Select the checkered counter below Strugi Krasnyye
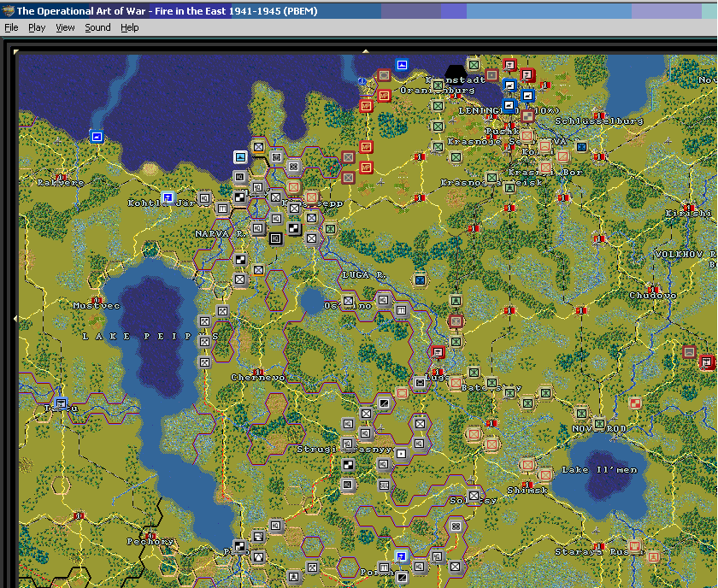Viewport: 718px width, 588px height. 348,465
